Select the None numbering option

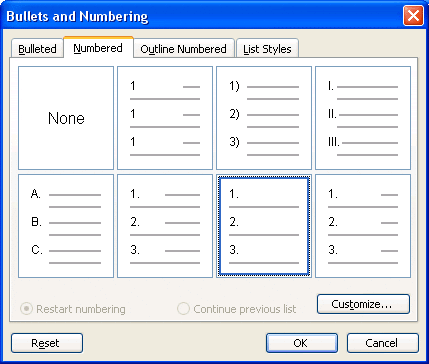pyautogui.click(x=66, y=118)
